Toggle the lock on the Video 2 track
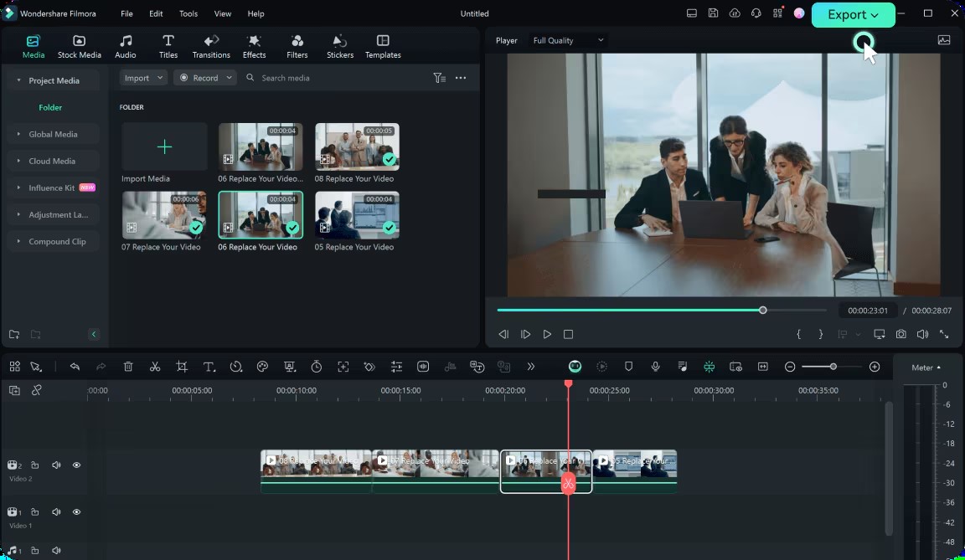This screenshot has height=560, width=965. [x=35, y=465]
